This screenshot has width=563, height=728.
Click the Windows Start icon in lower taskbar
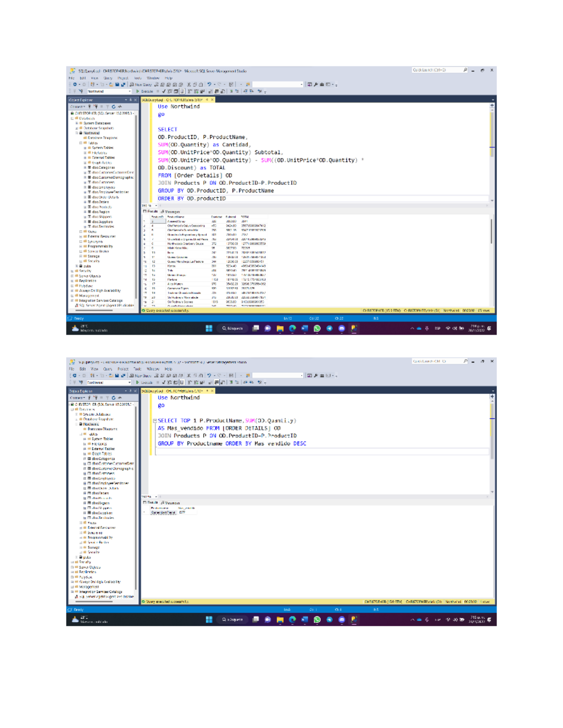coord(209,620)
